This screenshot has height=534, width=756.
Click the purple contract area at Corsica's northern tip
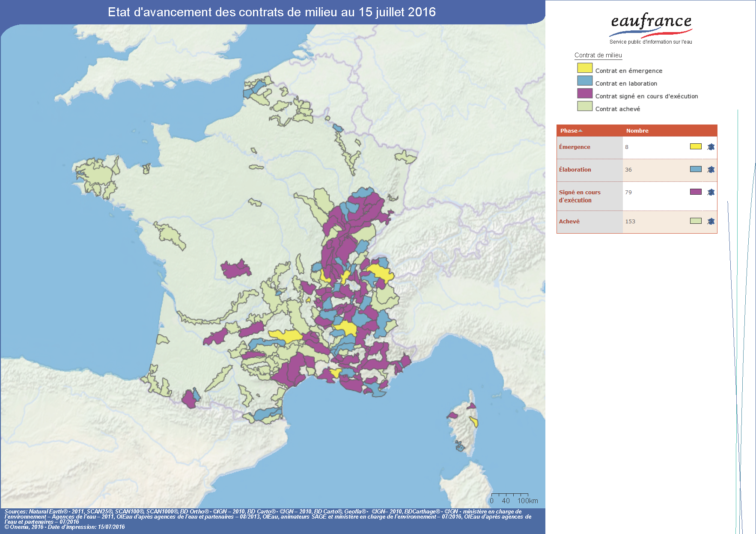(x=471, y=406)
